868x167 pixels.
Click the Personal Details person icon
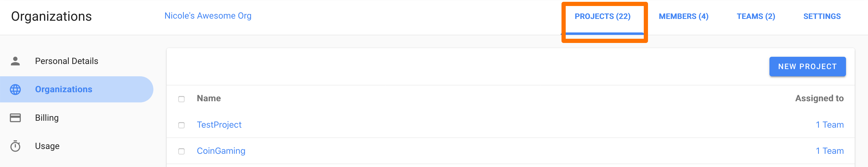pyautogui.click(x=15, y=61)
